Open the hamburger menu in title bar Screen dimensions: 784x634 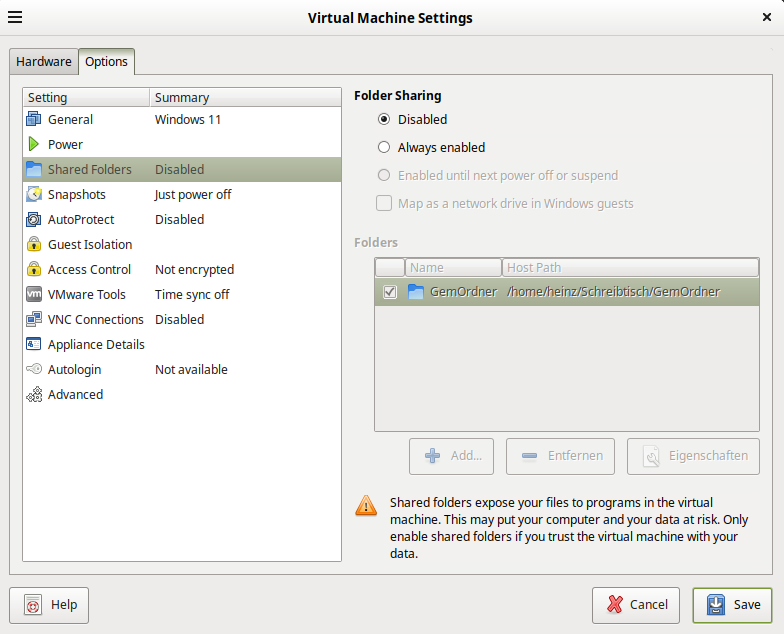[x=16, y=18]
